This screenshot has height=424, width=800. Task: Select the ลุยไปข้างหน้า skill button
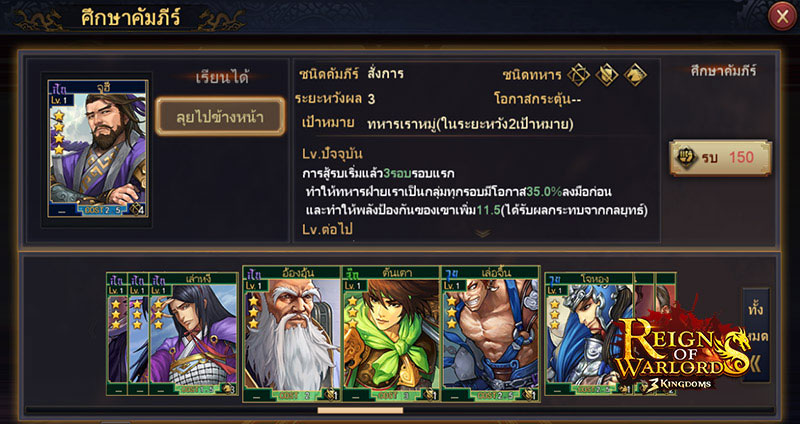pos(220,116)
